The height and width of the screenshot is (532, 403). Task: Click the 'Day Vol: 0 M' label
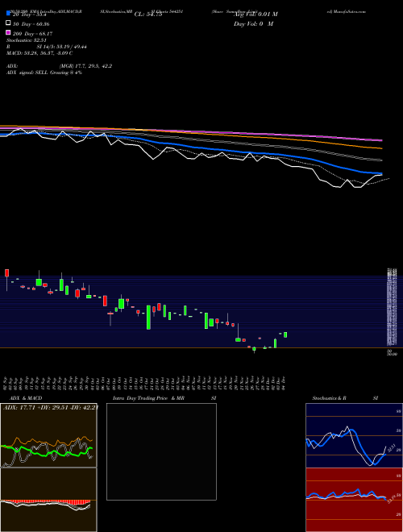[253, 23]
